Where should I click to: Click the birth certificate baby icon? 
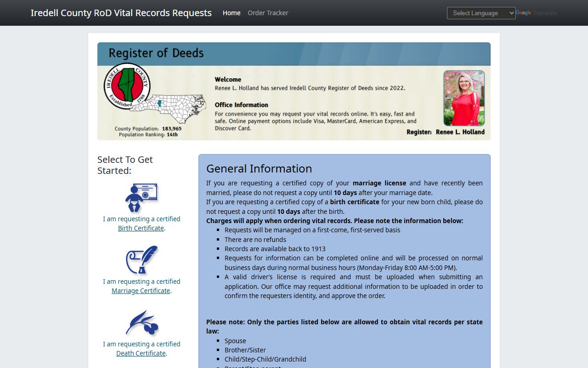click(141, 198)
